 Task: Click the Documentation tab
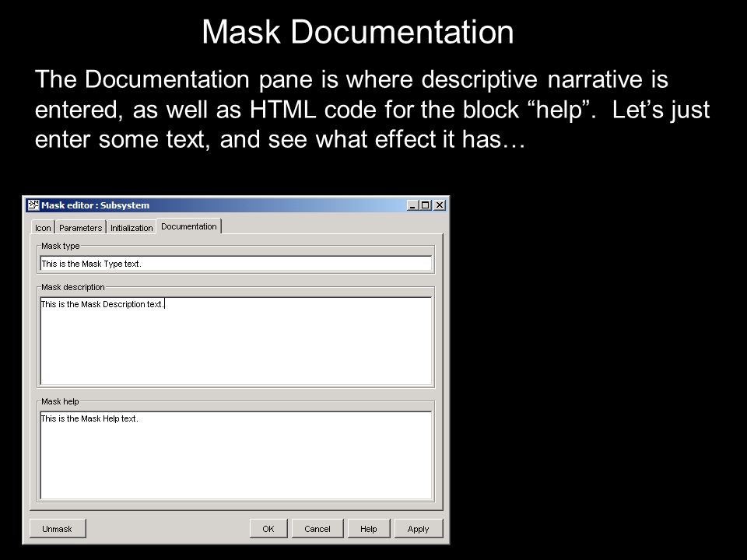click(x=188, y=226)
